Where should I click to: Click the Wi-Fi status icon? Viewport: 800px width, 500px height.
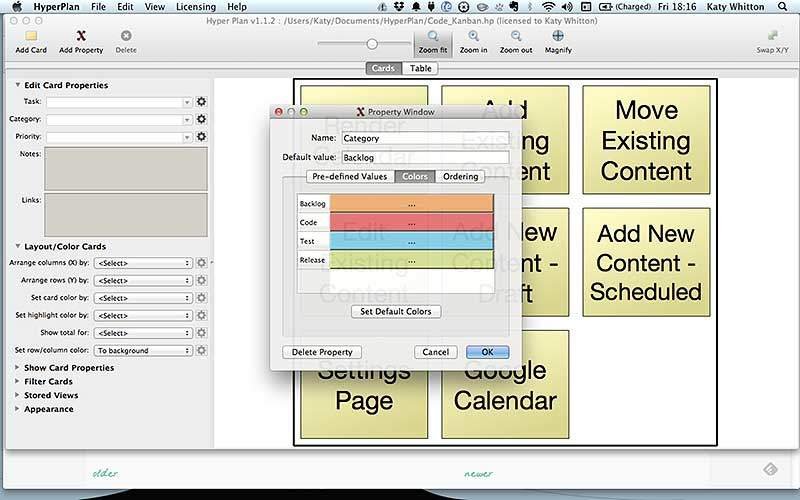click(548, 7)
